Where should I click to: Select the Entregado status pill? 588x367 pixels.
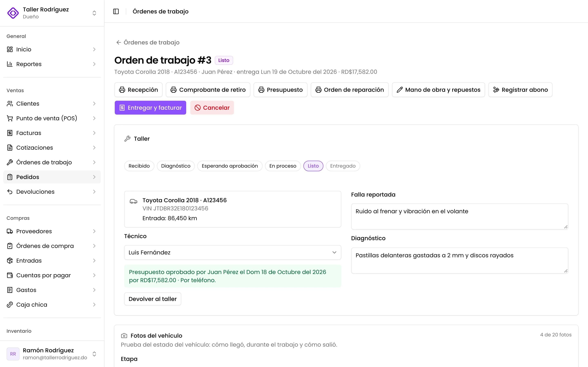(x=343, y=166)
